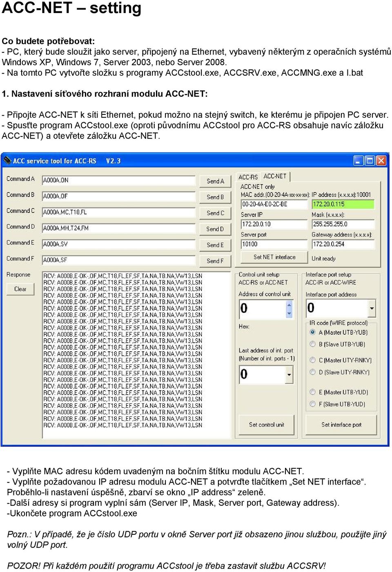This screenshot has width=392, height=572.
Task: Decrease the Address of control unit value
Action: tap(290, 314)
